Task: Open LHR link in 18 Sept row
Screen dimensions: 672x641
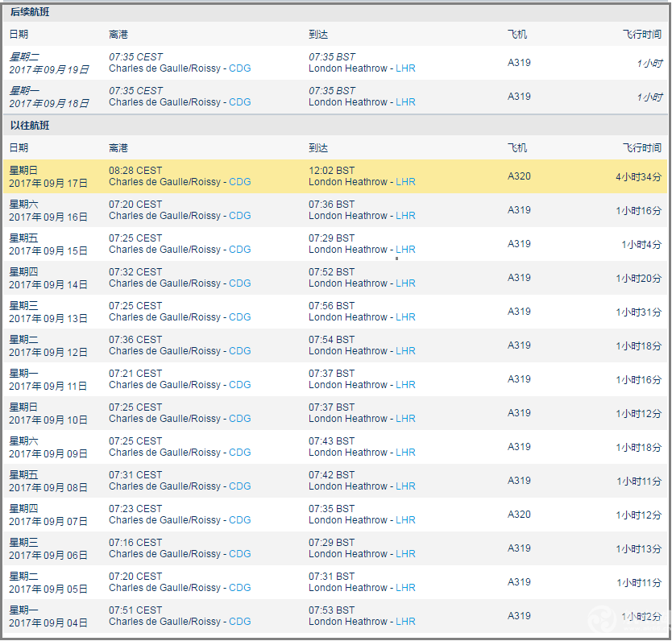Action: pos(405,102)
